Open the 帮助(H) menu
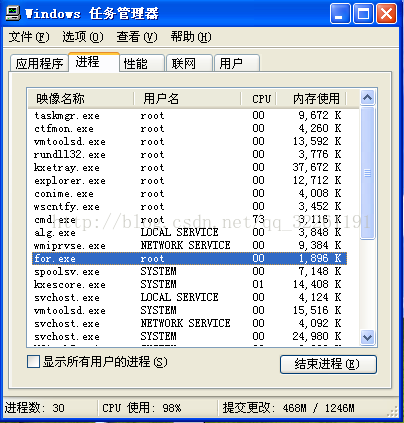This screenshot has height=423, width=404. (x=191, y=37)
